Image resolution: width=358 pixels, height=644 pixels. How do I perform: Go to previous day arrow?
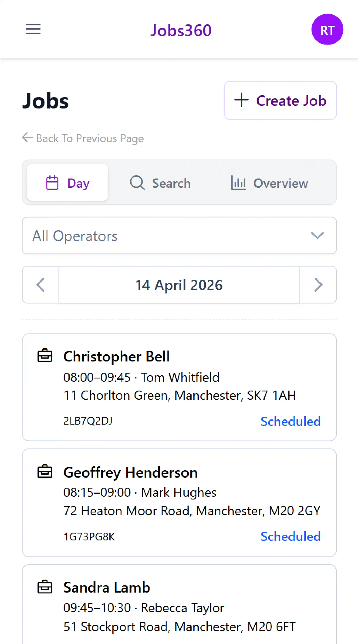[40, 285]
